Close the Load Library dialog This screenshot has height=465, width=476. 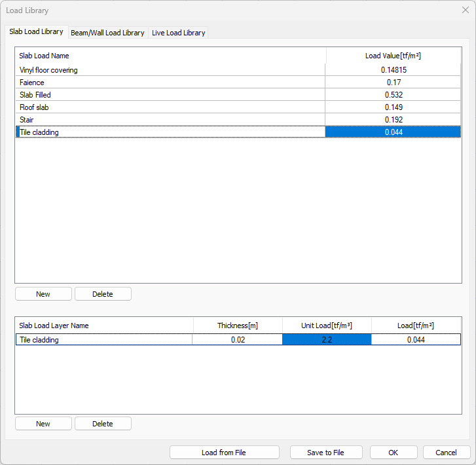click(465, 10)
